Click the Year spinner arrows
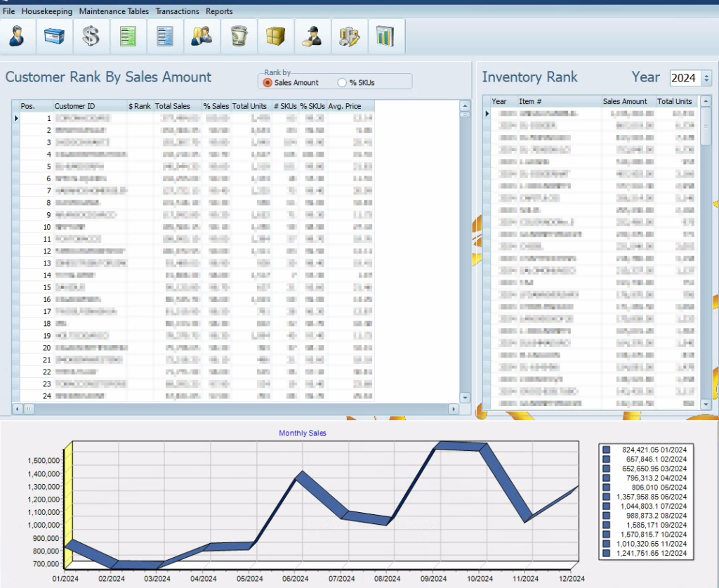 point(706,79)
